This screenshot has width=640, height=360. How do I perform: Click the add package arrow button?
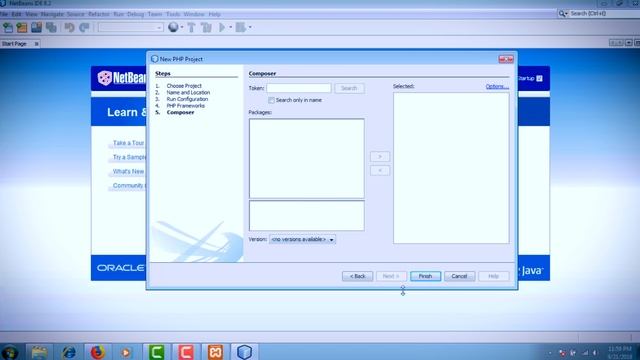click(380, 156)
